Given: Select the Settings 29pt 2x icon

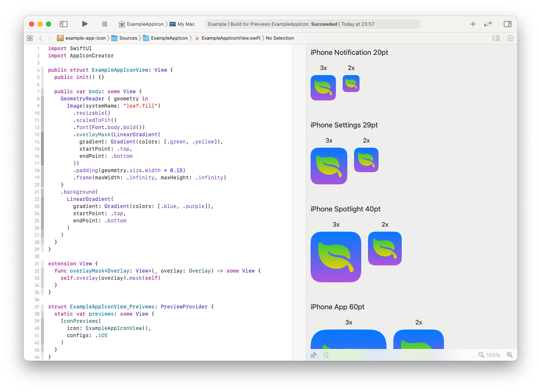Looking at the screenshot, I should [x=366, y=160].
